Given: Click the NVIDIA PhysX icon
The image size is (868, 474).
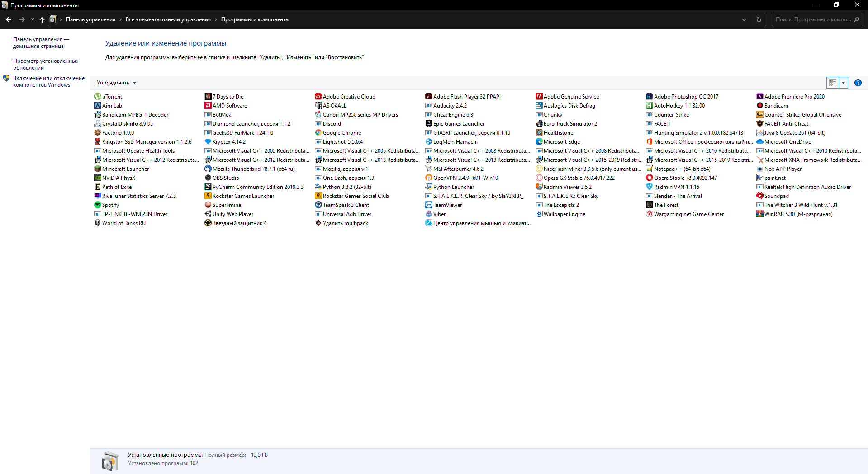Looking at the screenshot, I should (x=97, y=178).
